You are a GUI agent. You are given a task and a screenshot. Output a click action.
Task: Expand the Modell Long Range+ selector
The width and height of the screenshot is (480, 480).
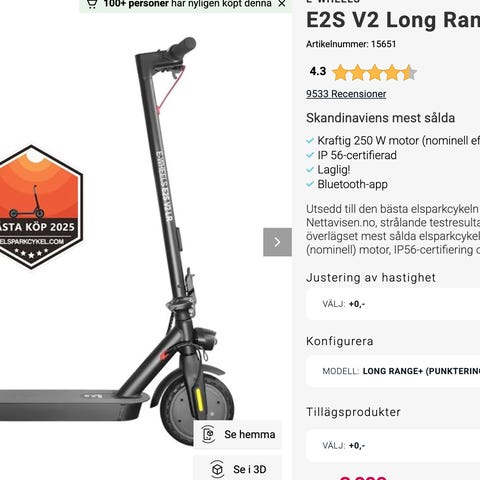pos(393,371)
